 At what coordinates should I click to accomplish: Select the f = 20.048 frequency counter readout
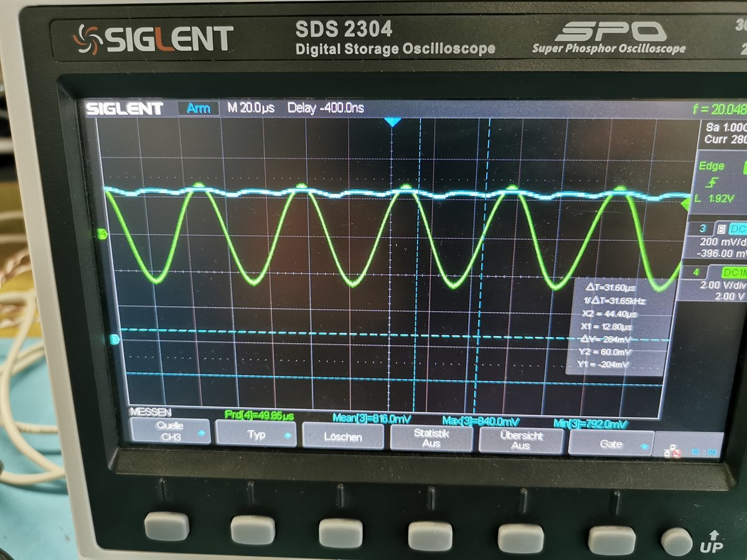(x=719, y=110)
